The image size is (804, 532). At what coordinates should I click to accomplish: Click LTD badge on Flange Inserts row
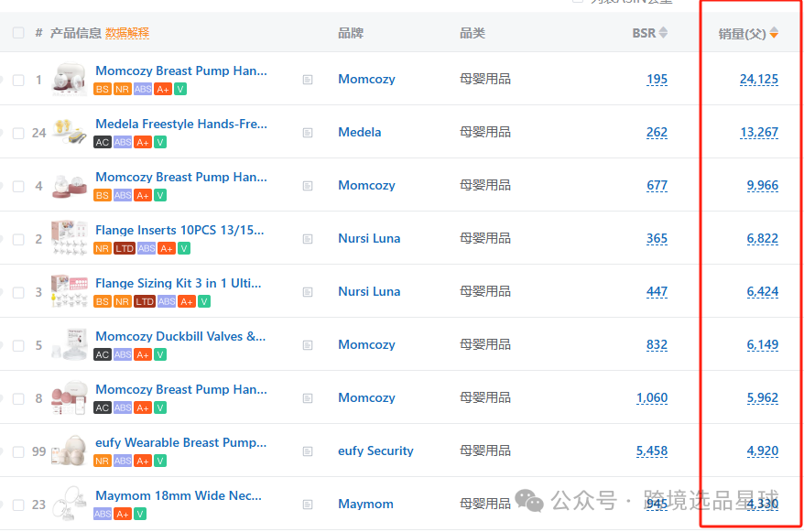[125, 248]
